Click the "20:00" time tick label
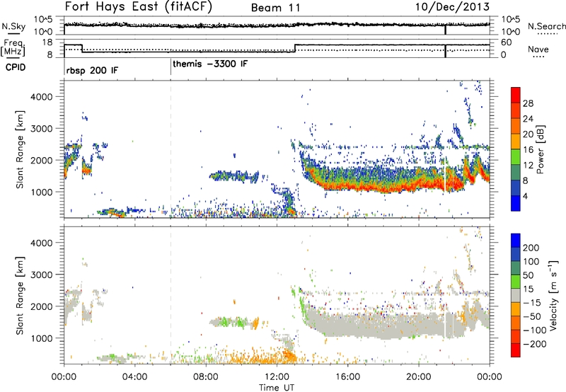 pyautogui.click(x=418, y=377)
